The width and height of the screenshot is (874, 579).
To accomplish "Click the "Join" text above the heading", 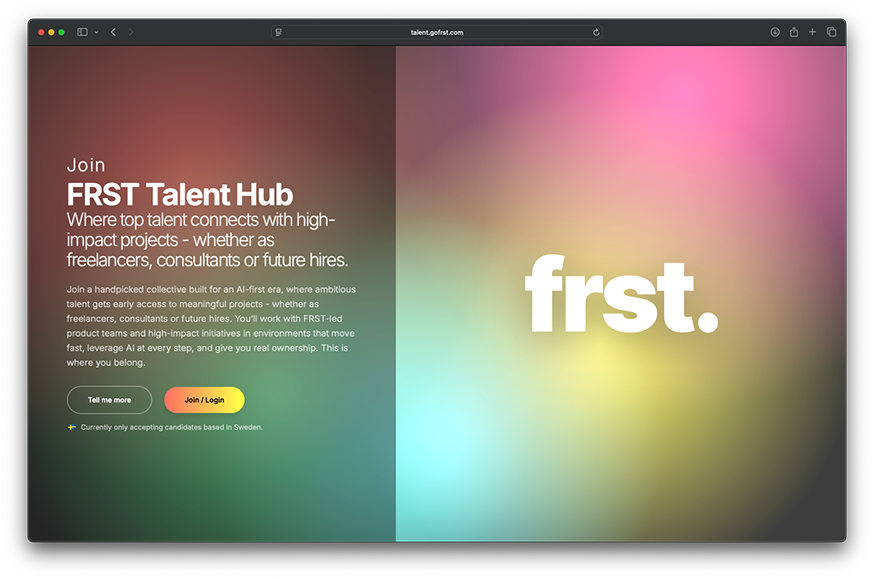I will click(86, 165).
